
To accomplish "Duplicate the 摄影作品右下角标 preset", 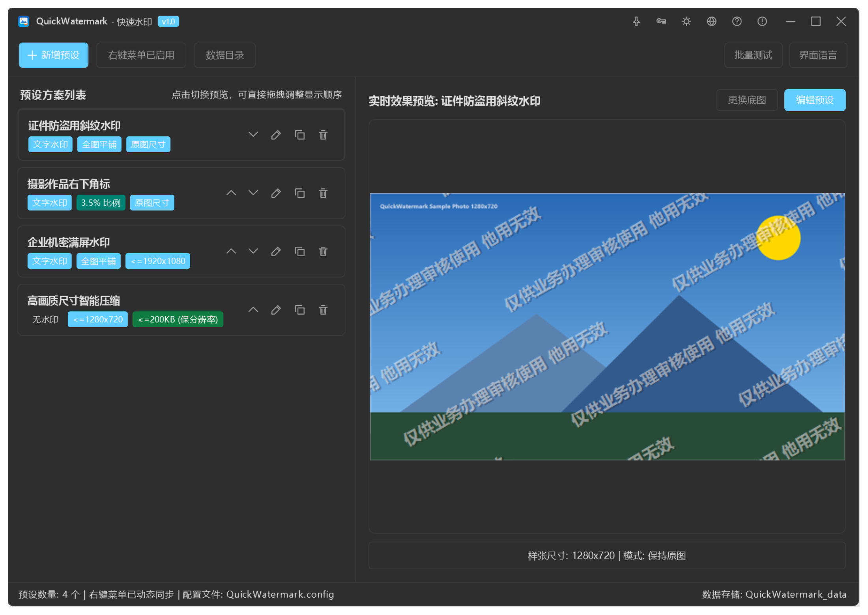I will point(300,193).
